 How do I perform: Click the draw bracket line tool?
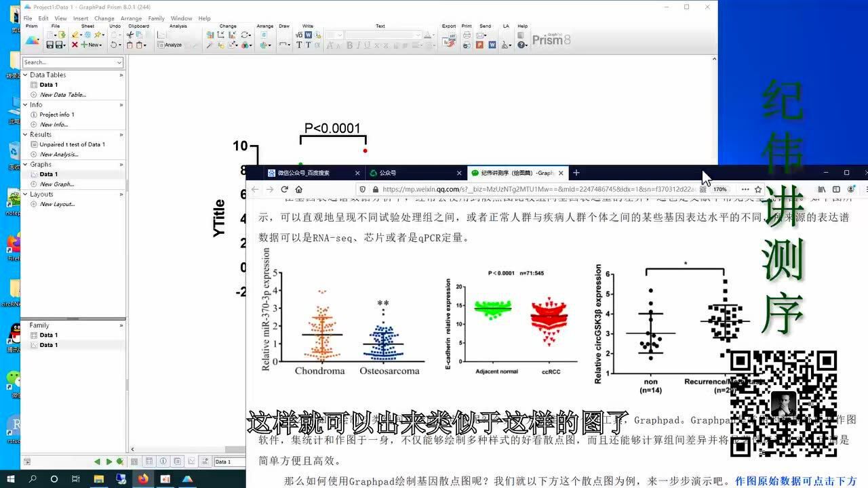(x=283, y=45)
